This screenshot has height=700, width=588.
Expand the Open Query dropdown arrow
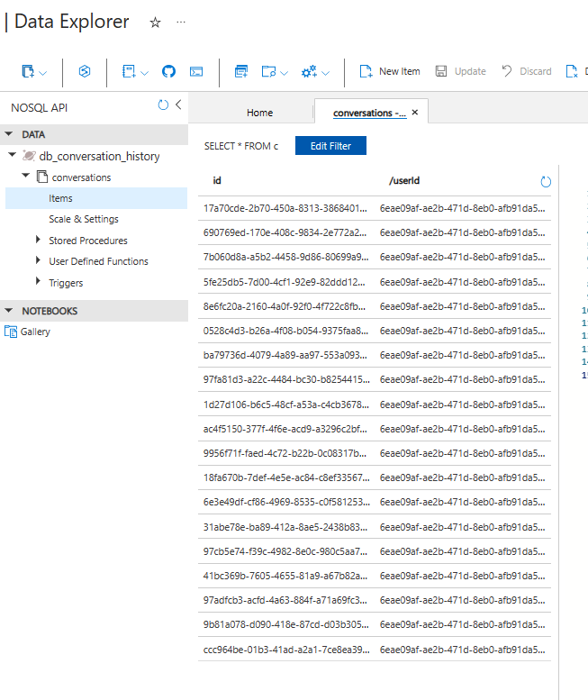(x=285, y=73)
